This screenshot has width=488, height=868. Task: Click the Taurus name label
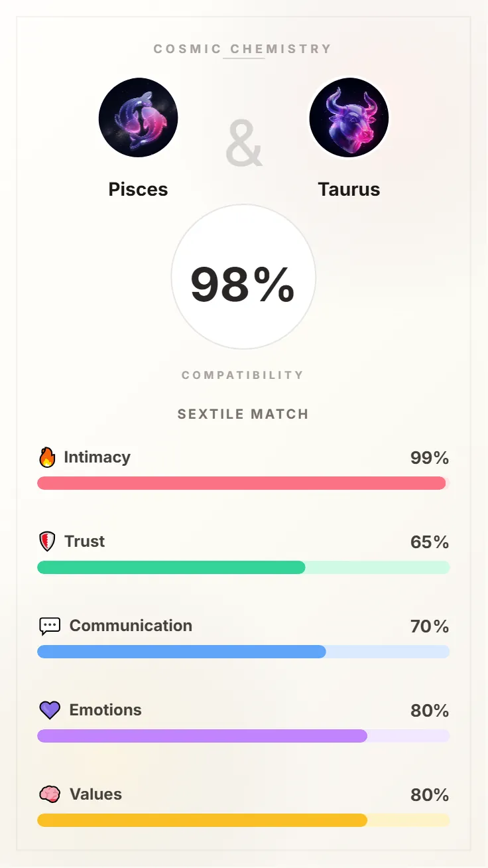pos(349,189)
